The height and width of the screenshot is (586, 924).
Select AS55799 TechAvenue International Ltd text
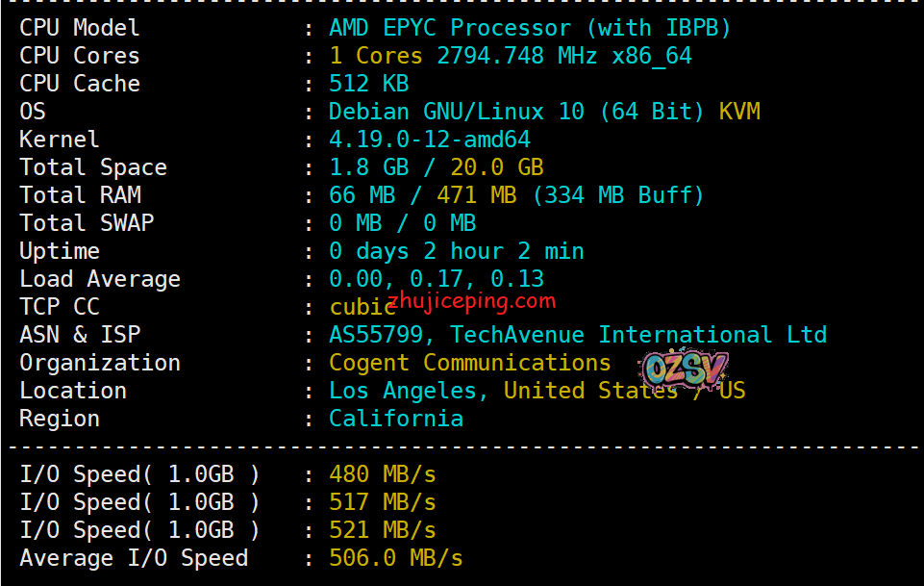(x=577, y=335)
